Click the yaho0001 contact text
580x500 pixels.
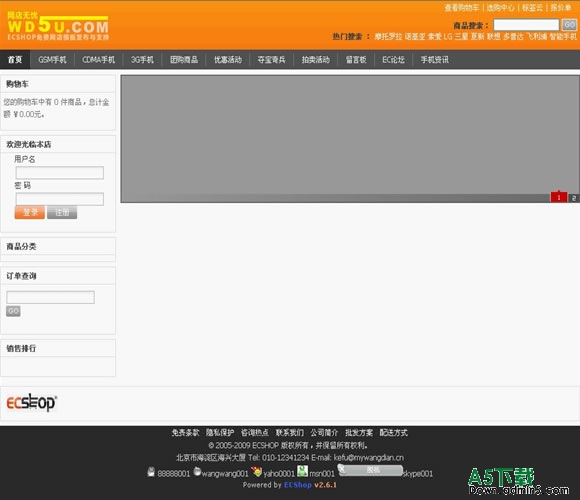point(279,473)
